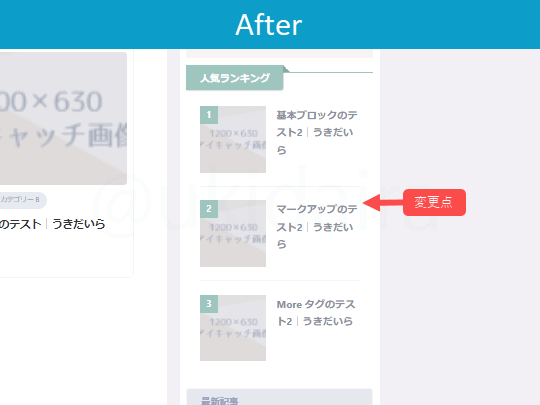Click the カテゴリー B category label
Image resolution: width=540 pixels, height=405 pixels.
click(20, 200)
